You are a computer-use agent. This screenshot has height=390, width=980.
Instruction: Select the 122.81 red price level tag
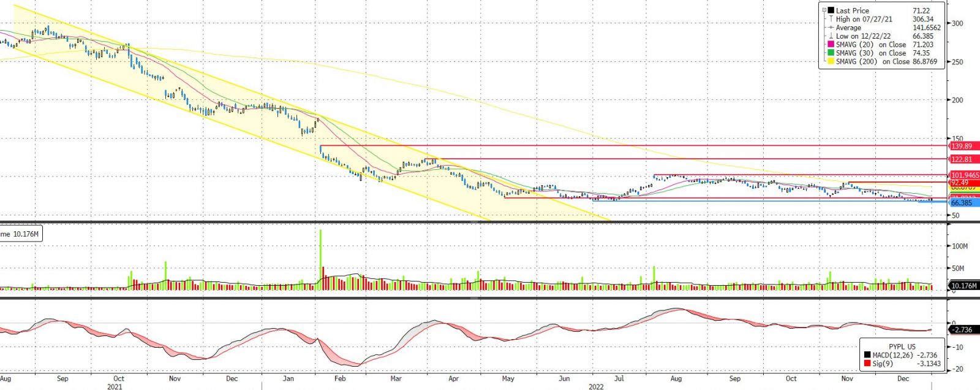coord(963,159)
